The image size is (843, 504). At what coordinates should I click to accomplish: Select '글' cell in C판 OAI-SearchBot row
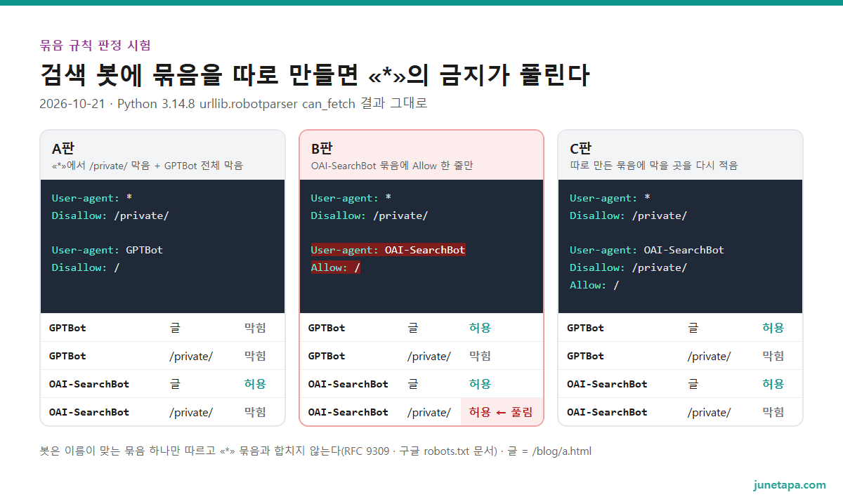[x=693, y=384]
